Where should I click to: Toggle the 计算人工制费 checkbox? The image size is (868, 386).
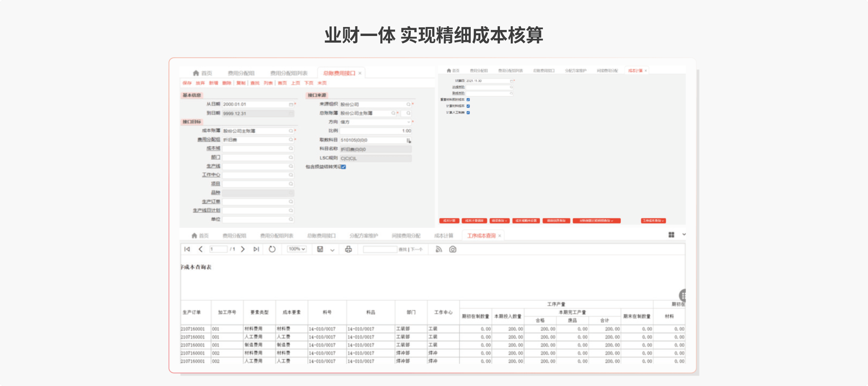pos(468,112)
